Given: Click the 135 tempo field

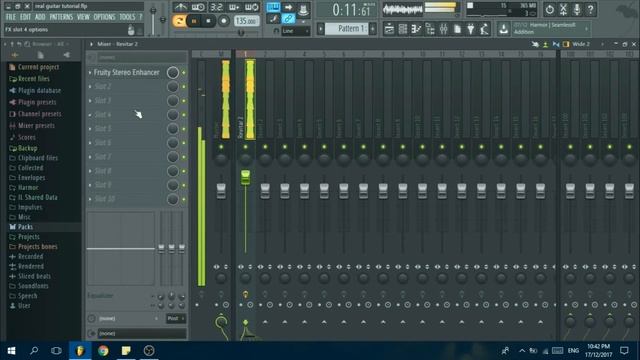Looking at the screenshot, I should 247,21.
